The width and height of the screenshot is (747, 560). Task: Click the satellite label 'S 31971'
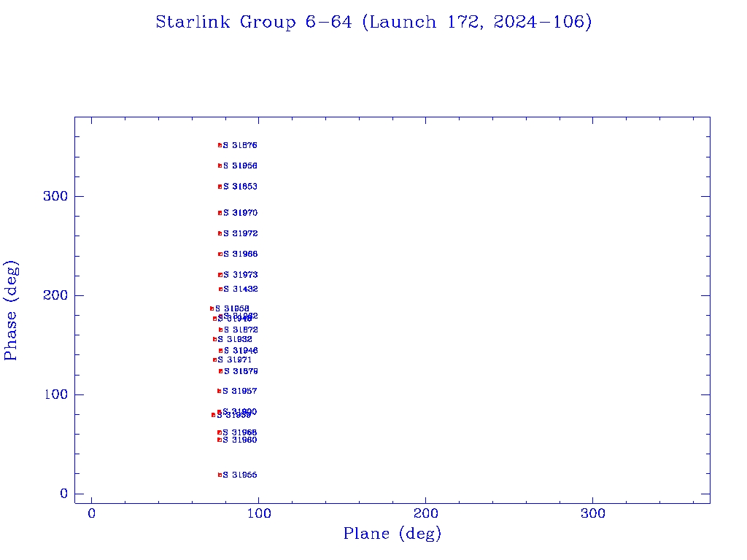(234, 360)
